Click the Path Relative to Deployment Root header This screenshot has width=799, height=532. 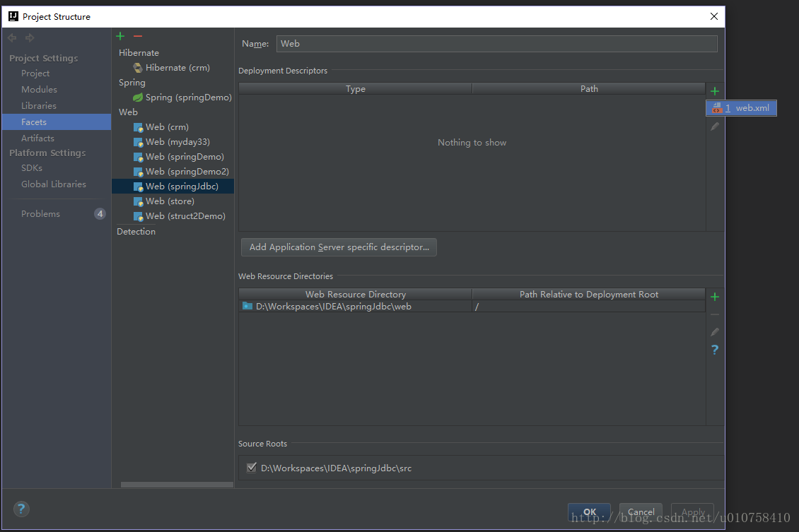click(x=588, y=294)
